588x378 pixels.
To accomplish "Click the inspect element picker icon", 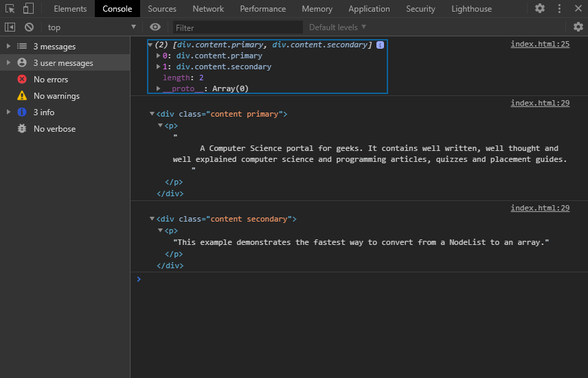I will pos(10,9).
